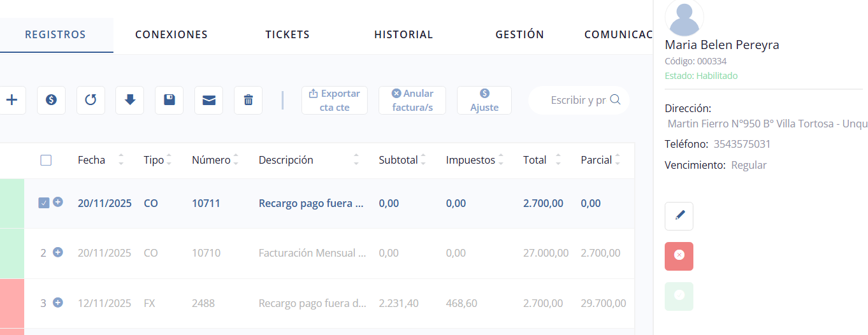The width and height of the screenshot is (868, 335).
Task: Click the dollar sign payment icon
Action: pos(51,100)
